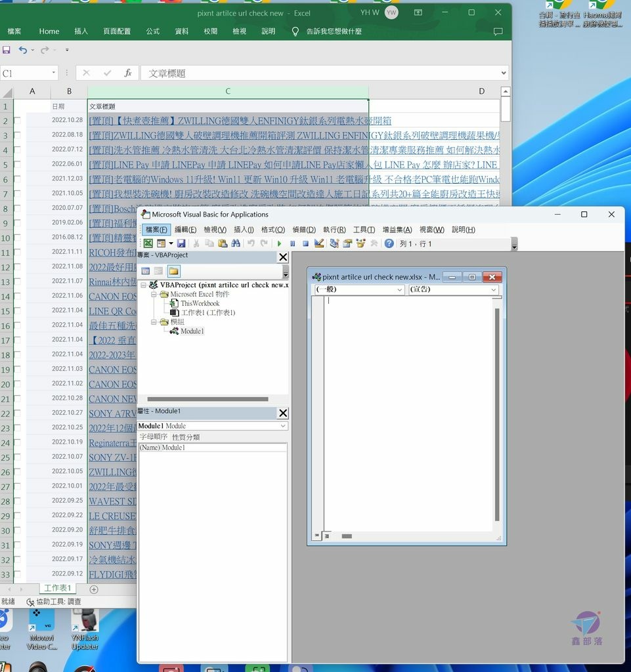Screen dimensions: 631x672
Task: Click View Object icon in Project panel
Action: coord(159,271)
